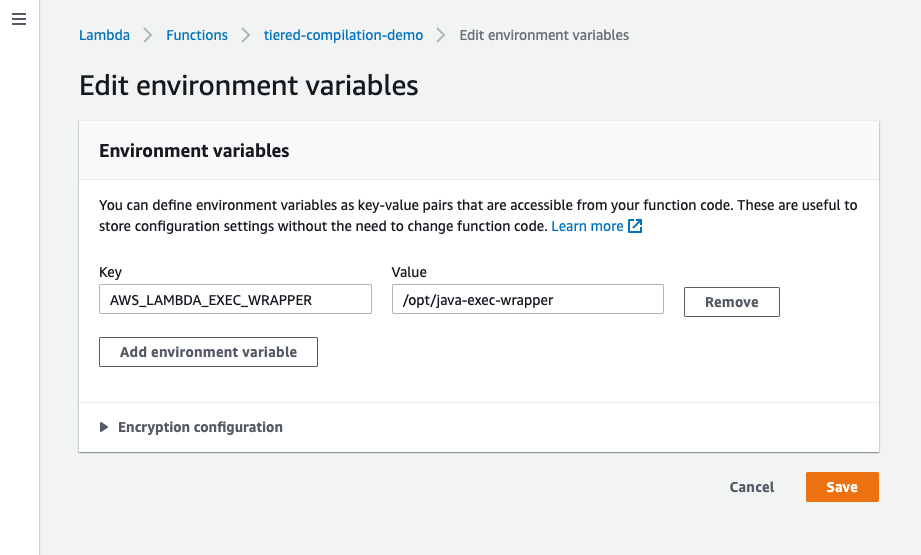This screenshot has width=921, height=555.
Task: Click the chevron right after Functions breadcrumb
Action: pyautogui.click(x=246, y=35)
